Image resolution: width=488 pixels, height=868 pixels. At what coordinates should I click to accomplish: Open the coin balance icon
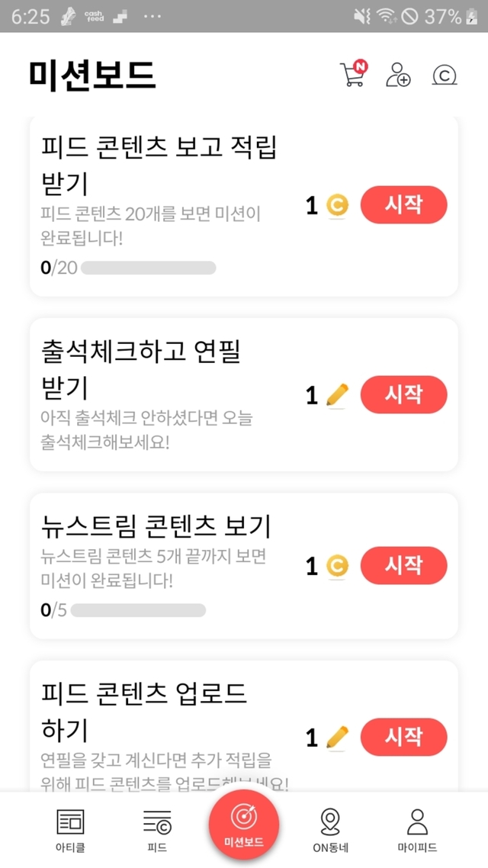[444, 75]
